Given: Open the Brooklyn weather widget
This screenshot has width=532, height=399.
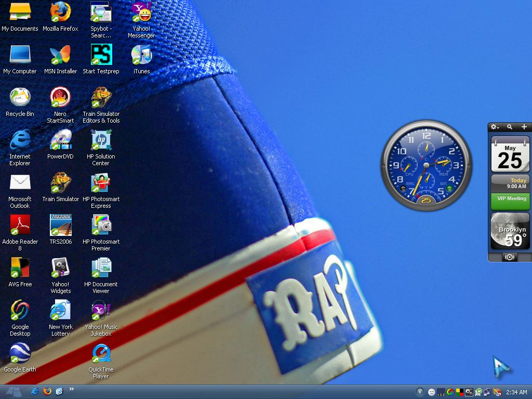Looking at the screenshot, I should pos(510,231).
